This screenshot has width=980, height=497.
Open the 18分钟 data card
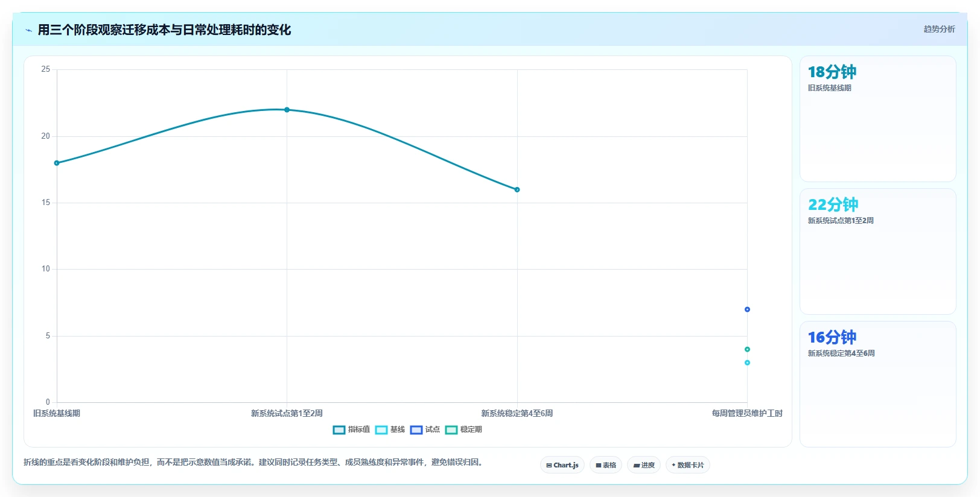(x=877, y=119)
